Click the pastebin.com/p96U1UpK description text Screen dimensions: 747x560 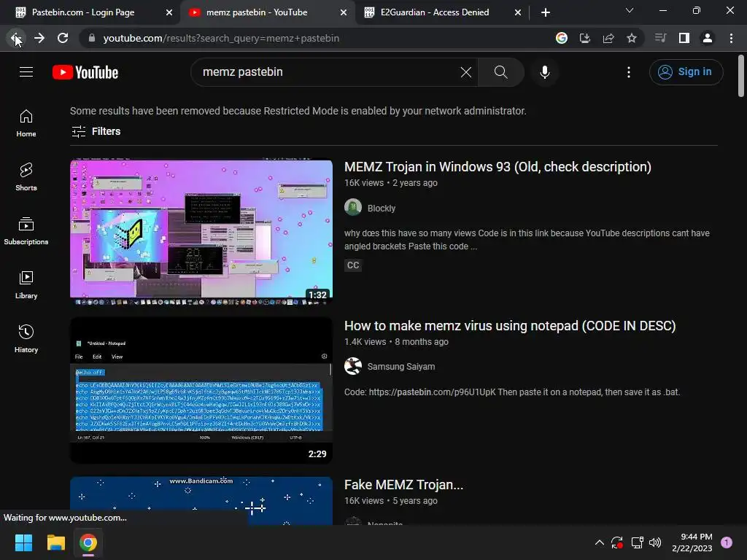[432, 392]
